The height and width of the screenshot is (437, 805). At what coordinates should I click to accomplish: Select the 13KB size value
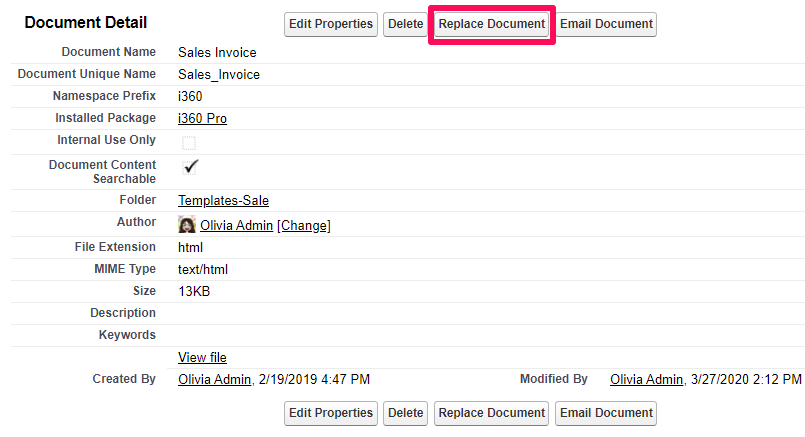(194, 292)
